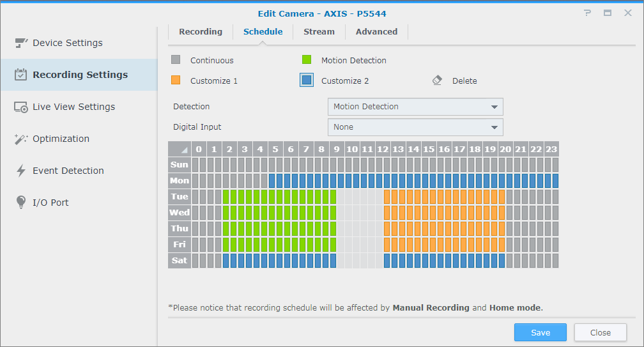Image resolution: width=644 pixels, height=347 pixels.
Task: Open help with the question mark icon
Action: click(x=587, y=13)
